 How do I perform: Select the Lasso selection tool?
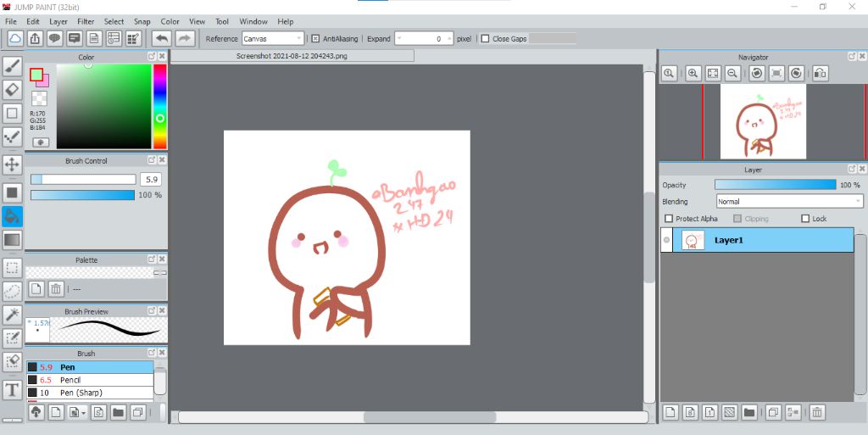click(x=12, y=291)
